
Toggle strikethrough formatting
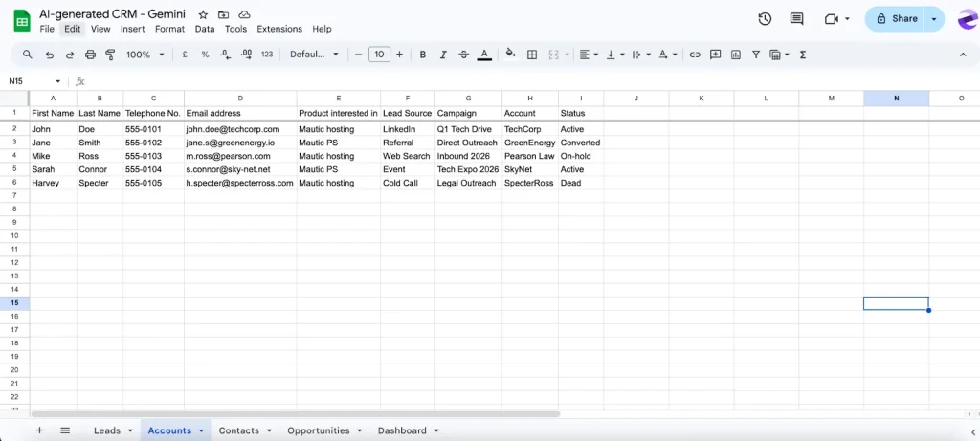pyautogui.click(x=464, y=55)
